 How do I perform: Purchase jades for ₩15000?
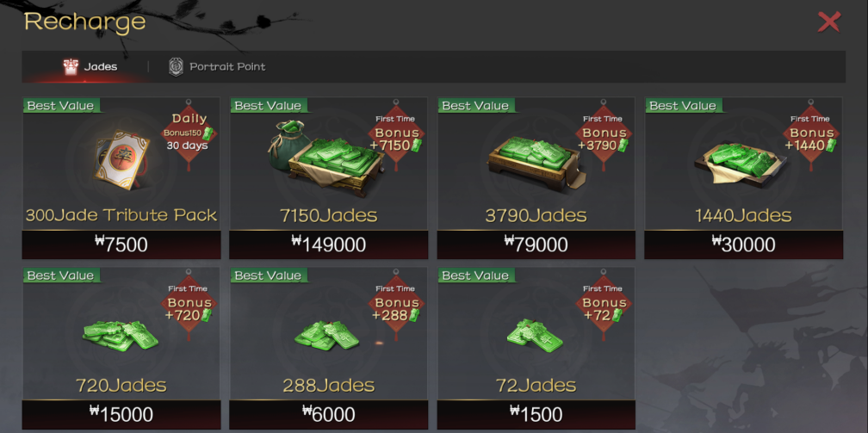click(121, 414)
